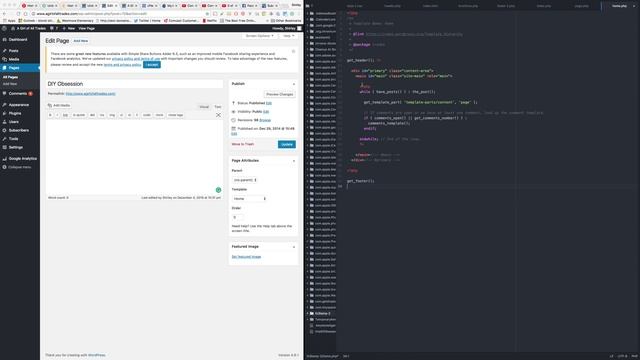Image resolution: width=640 pixels, height=360 pixels.
Task: Open the New content menu in admin bar
Action: [69, 28]
